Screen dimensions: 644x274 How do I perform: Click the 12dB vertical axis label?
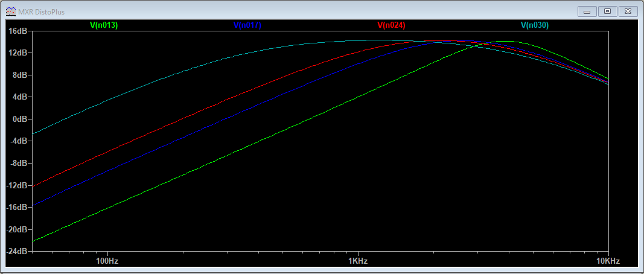(x=18, y=53)
